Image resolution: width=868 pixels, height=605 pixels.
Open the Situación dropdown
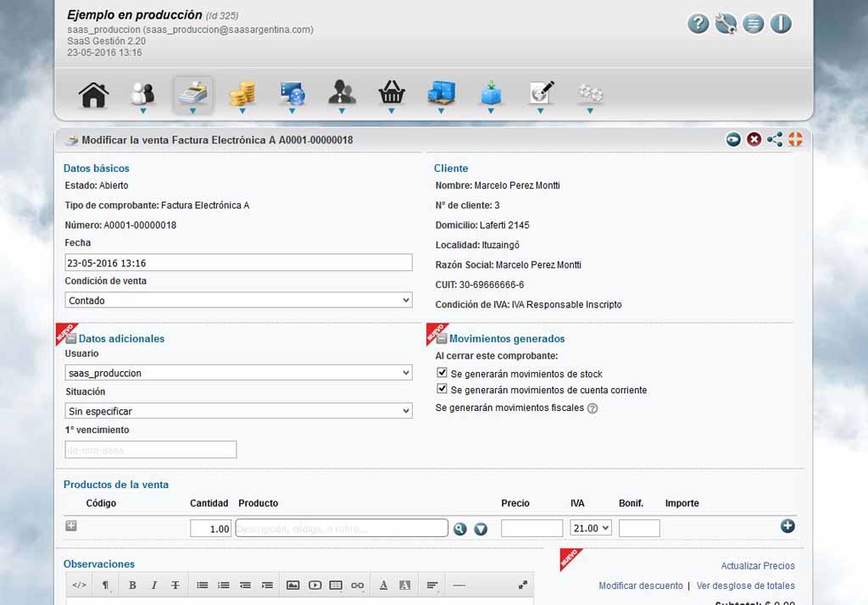pyautogui.click(x=238, y=411)
